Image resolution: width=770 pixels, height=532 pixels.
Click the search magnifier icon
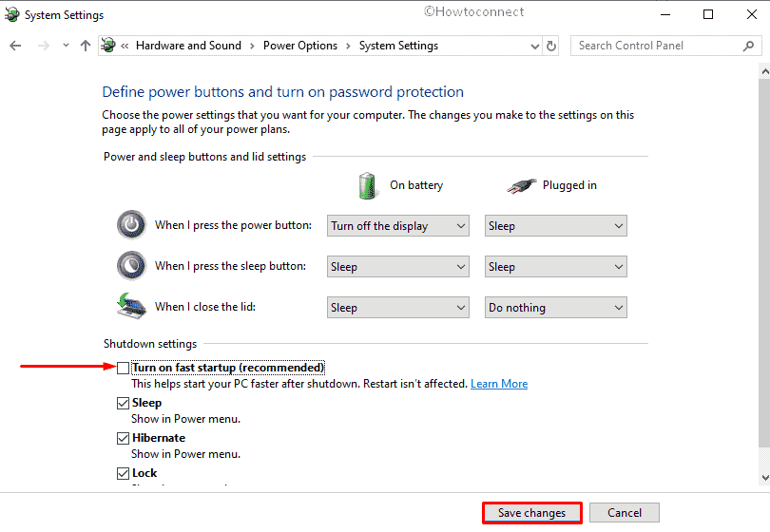point(748,46)
